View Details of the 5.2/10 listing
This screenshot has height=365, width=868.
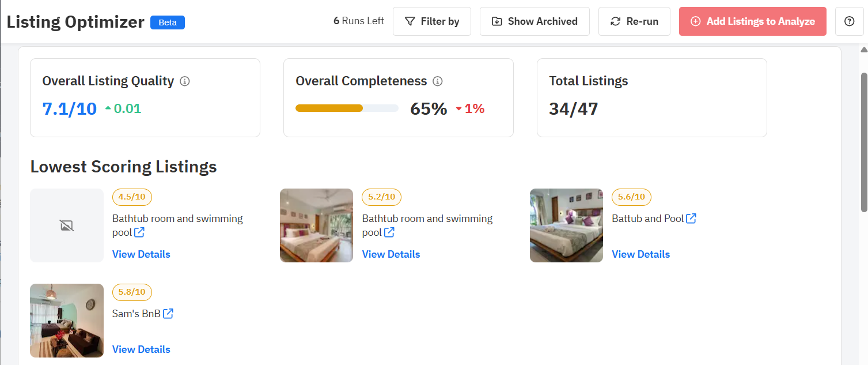point(391,254)
